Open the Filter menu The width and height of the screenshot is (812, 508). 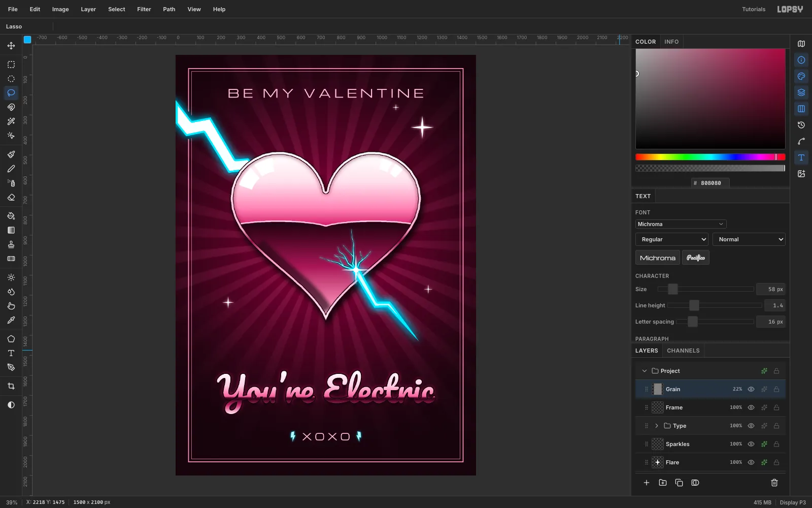pos(144,9)
